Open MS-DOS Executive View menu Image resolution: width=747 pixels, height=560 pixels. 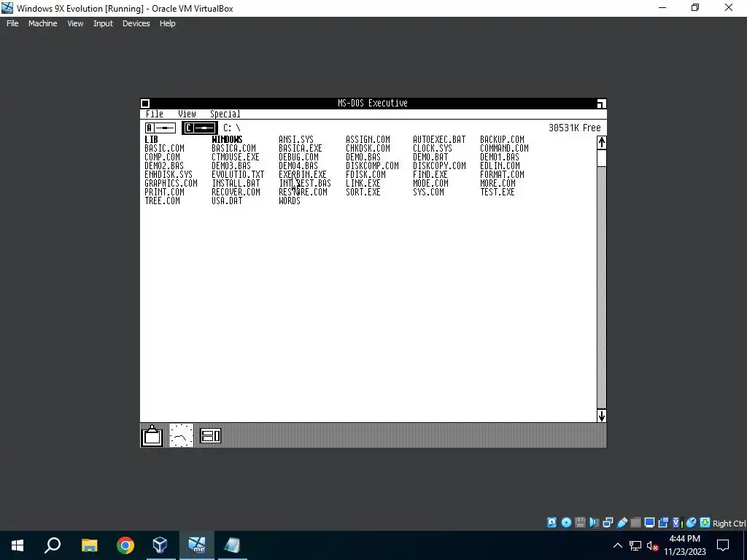[x=187, y=114]
